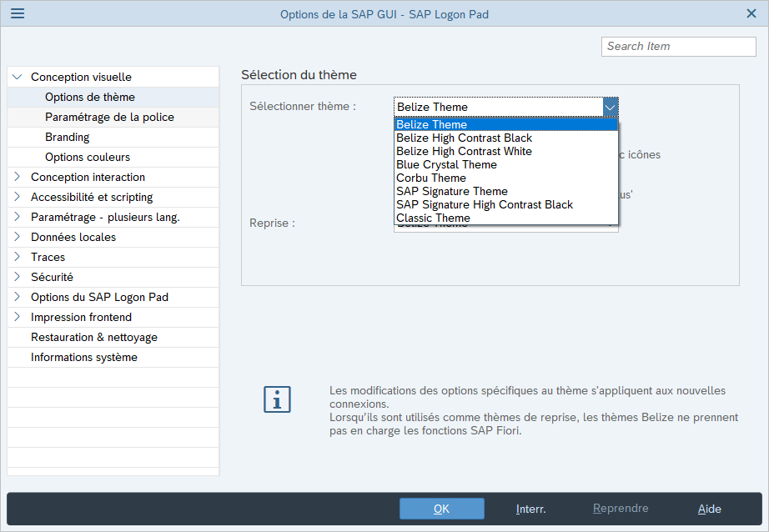Click the Interr. cancel button
Image resolution: width=769 pixels, height=532 pixels.
pos(530,509)
